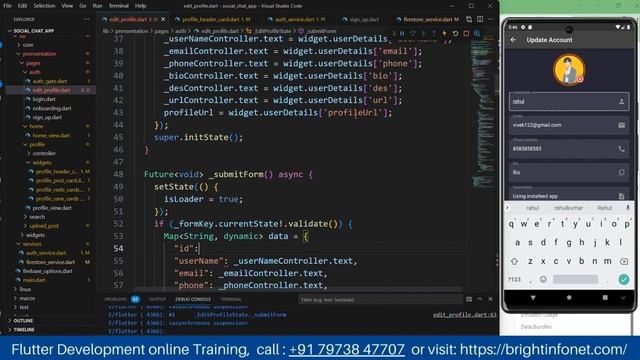Open the View menu
640x360 pixels.
tap(67, 6)
